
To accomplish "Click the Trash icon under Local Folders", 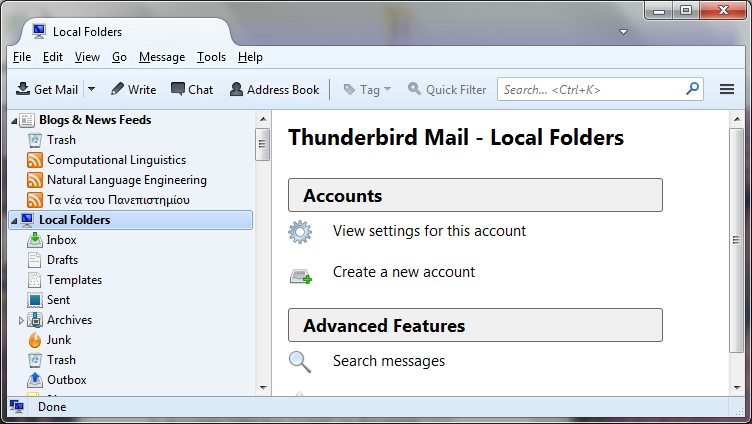I will pos(35,360).
